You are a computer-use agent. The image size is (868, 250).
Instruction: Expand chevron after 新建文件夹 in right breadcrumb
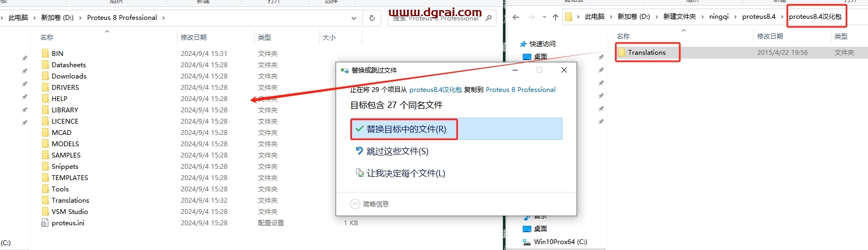(x=702, y=17)
